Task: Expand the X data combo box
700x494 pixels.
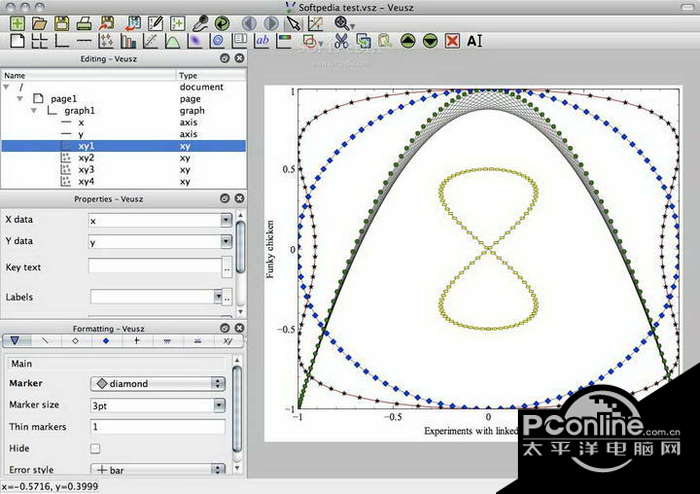Action: pyautogui.click(x=227, y=220)
